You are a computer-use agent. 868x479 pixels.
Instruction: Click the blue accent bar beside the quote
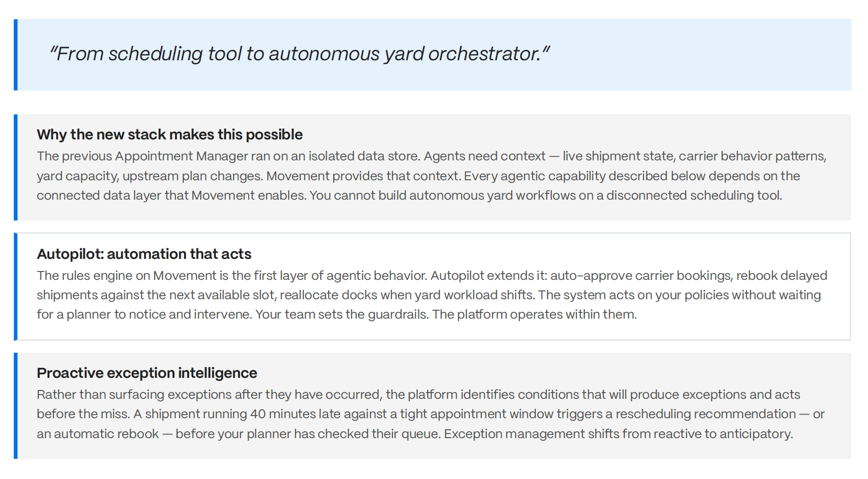pyautogui.click(x=16, y=55)
